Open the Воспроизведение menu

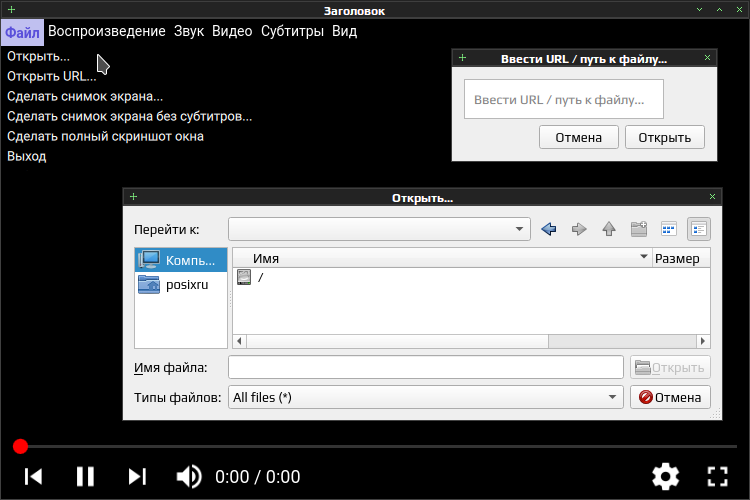(x=107, y=31)
